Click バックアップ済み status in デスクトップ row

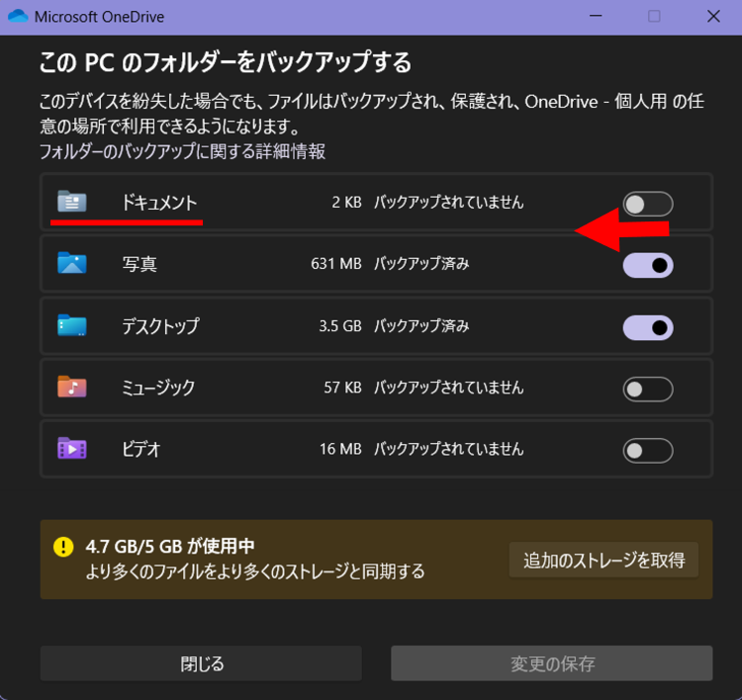421,326
